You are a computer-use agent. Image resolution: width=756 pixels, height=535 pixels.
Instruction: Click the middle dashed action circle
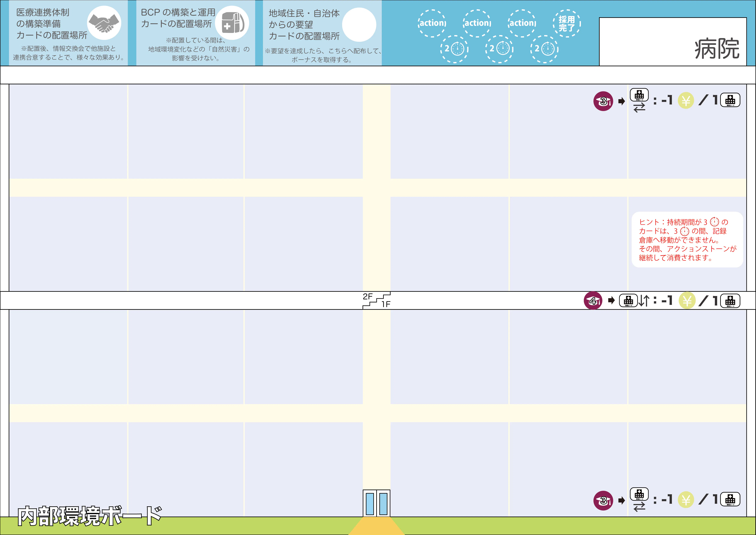coord(477,23)
